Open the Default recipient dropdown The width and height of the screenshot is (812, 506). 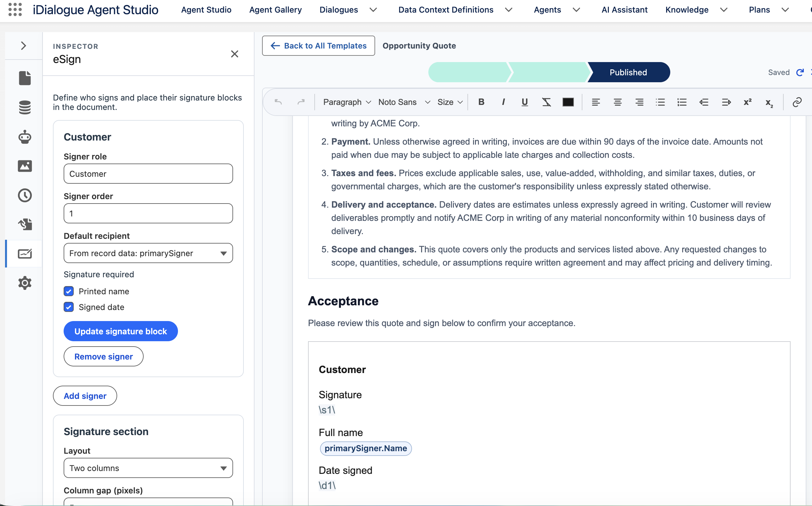tap(148, 253)
